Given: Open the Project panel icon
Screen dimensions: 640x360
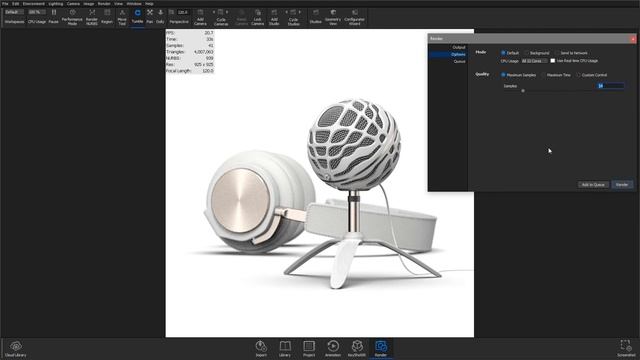Looking at the screenshot, I should [309, 346].
